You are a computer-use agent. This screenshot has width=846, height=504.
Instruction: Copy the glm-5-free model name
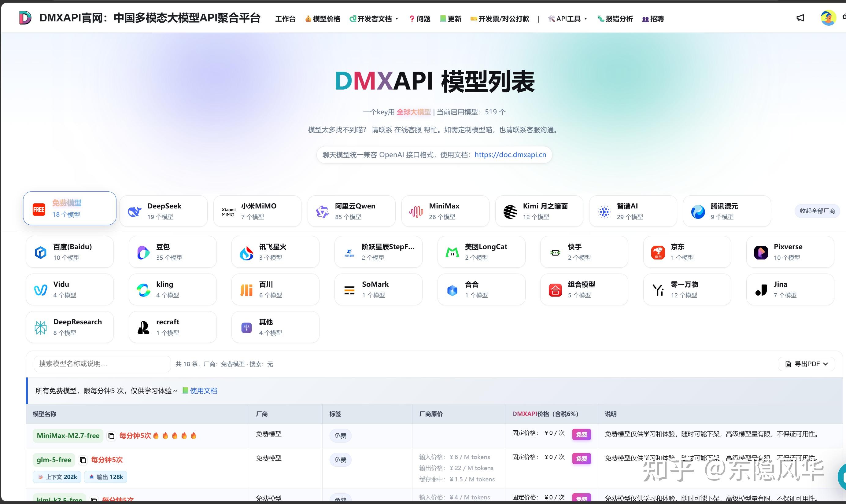pos(83,460)
